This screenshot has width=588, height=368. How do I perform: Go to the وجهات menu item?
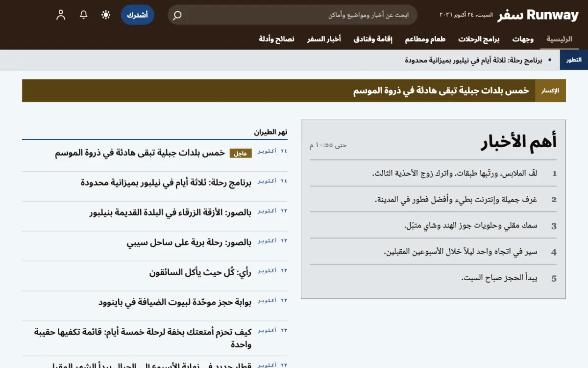click(x=523, y=39)
